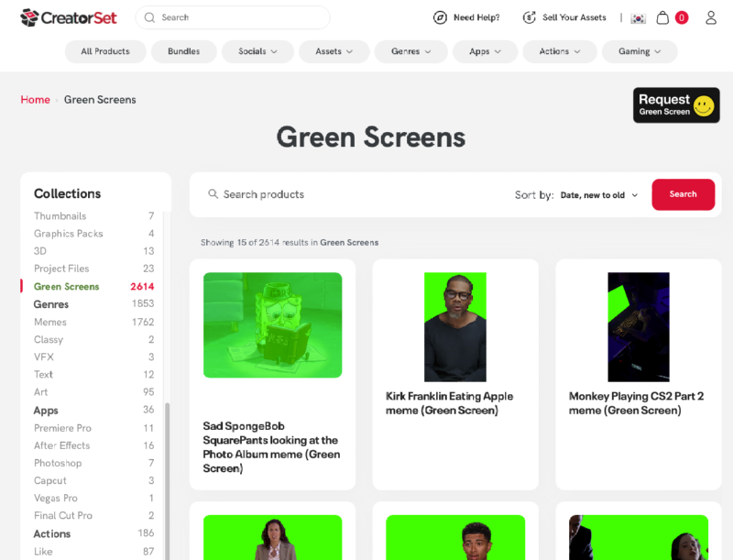
Task: Select Premiere Pro collection
Action: [93, 428]
